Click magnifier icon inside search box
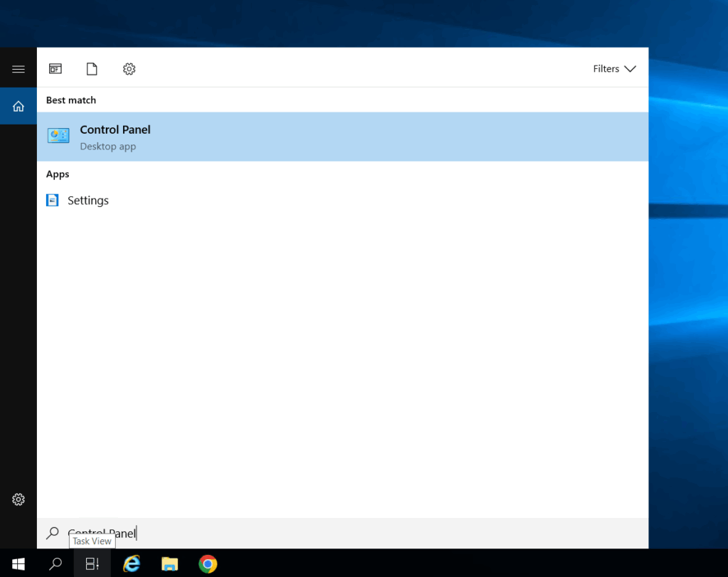 tap(52, 533)
